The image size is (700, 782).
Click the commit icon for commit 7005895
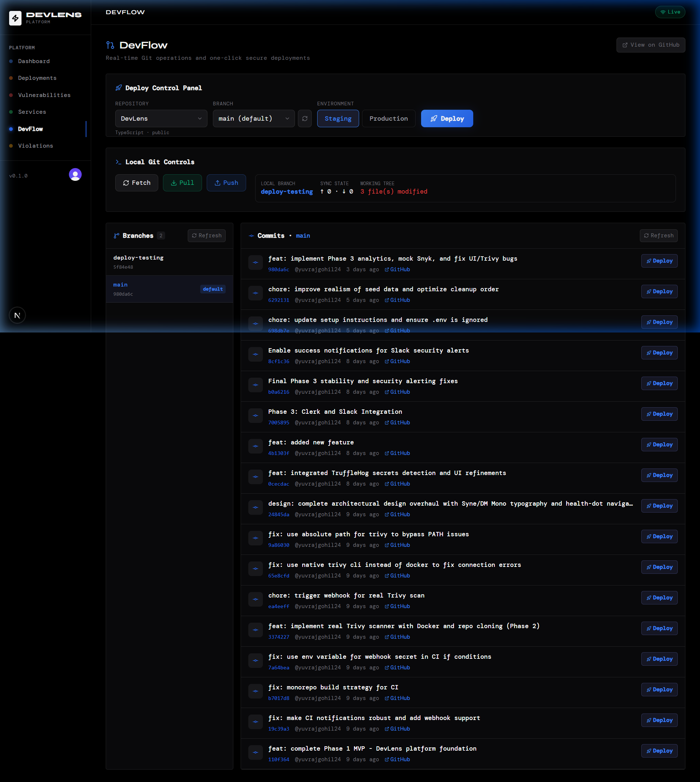tap(255, 415)
